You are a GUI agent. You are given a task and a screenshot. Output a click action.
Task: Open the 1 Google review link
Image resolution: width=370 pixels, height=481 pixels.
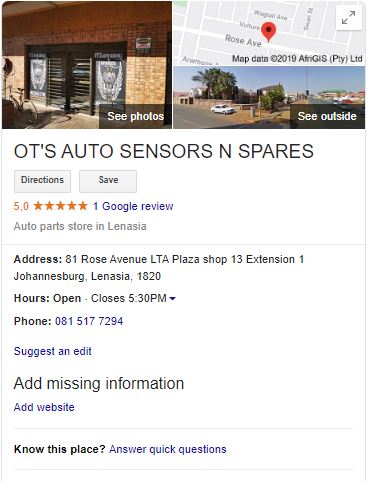point(133,206)
